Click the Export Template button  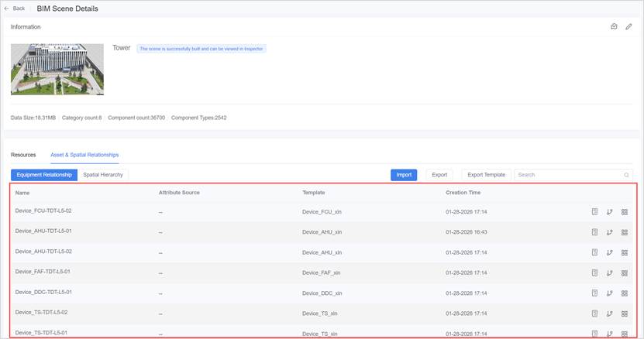pyautogui.click(x=486, y=175)
